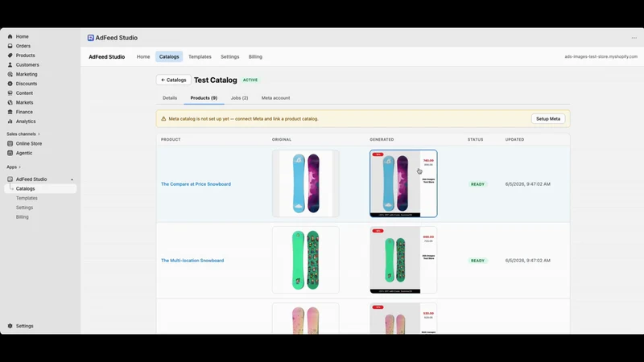Open the three-dot menu at top right
This screenshot has height=362, width=644.
click(634, 38)
